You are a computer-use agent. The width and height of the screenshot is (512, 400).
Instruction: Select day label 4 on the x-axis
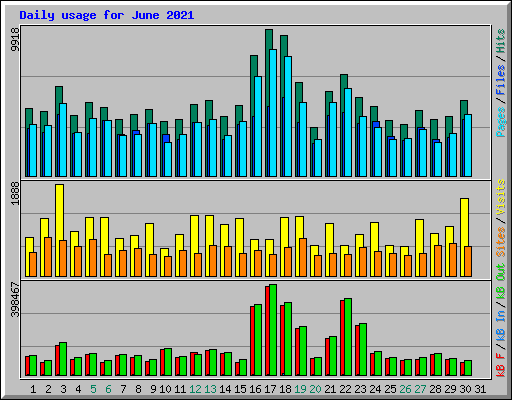click(x=78, y=389)
